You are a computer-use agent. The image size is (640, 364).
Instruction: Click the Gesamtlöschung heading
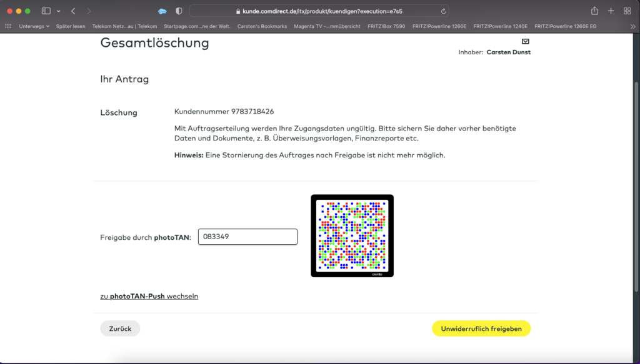[x=155, y=43]
